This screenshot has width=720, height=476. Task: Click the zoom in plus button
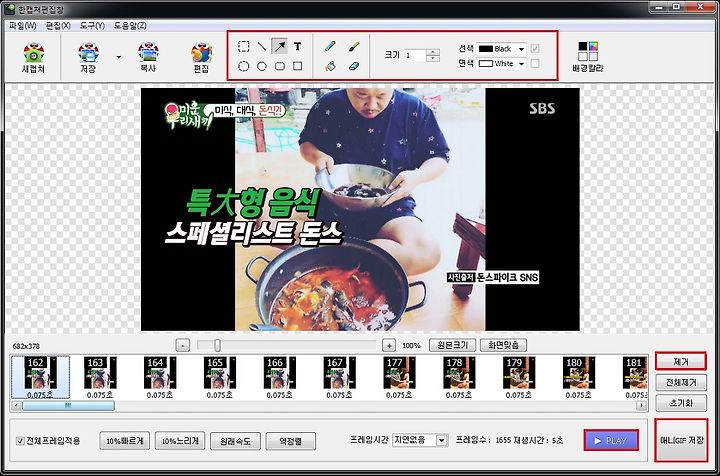point(389,346)
